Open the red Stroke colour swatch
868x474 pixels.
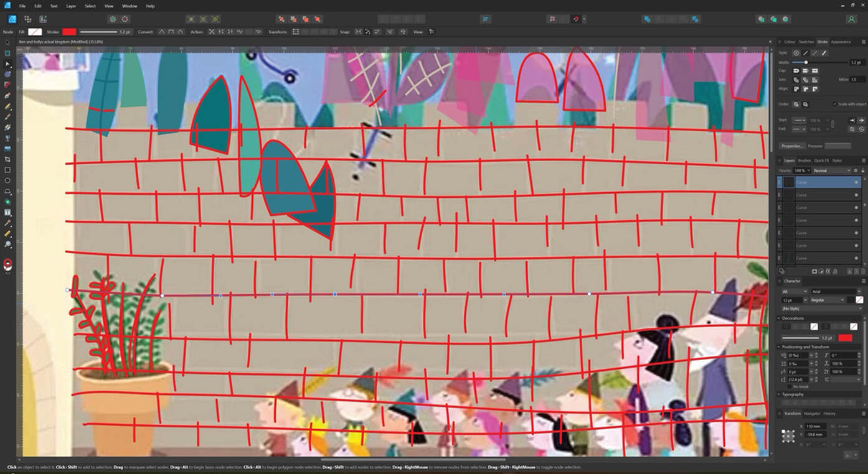click(69, 32)
